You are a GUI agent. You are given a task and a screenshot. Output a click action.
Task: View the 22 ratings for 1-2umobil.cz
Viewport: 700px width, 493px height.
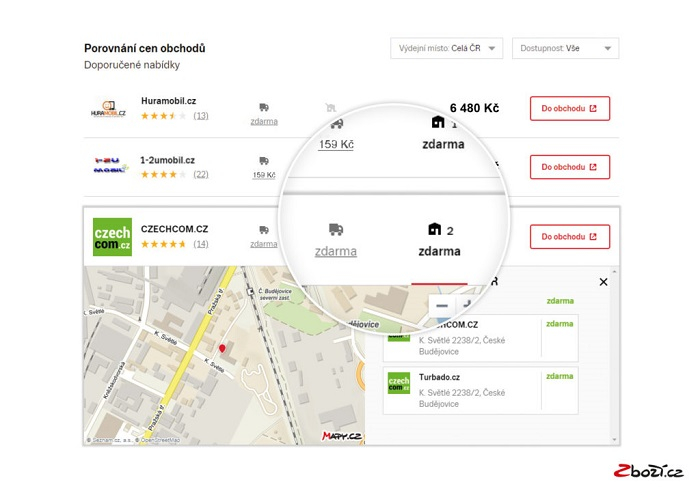click(201, 174)
